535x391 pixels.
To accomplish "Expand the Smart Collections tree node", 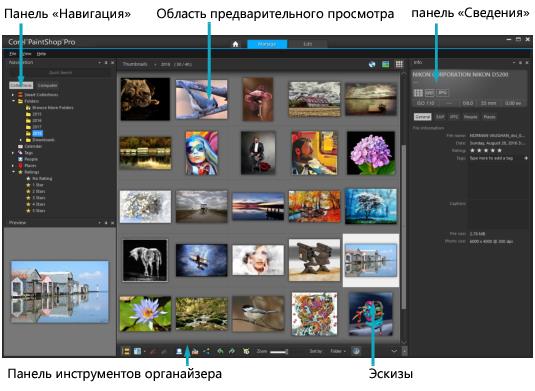I will (x=13, y=95).
